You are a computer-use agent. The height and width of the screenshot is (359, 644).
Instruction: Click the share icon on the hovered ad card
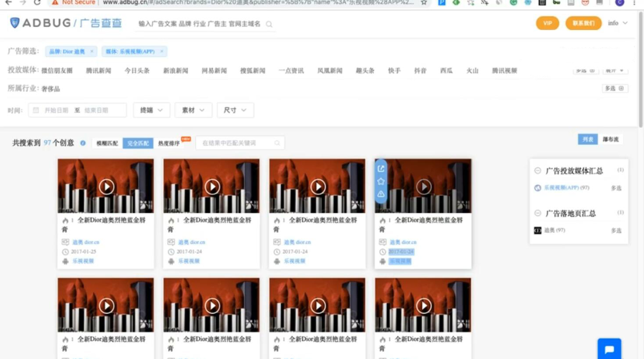point(381,169)
